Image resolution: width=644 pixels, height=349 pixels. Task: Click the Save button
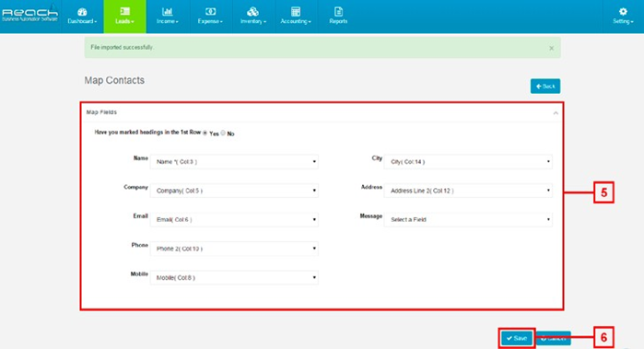[x=517, y=338]
